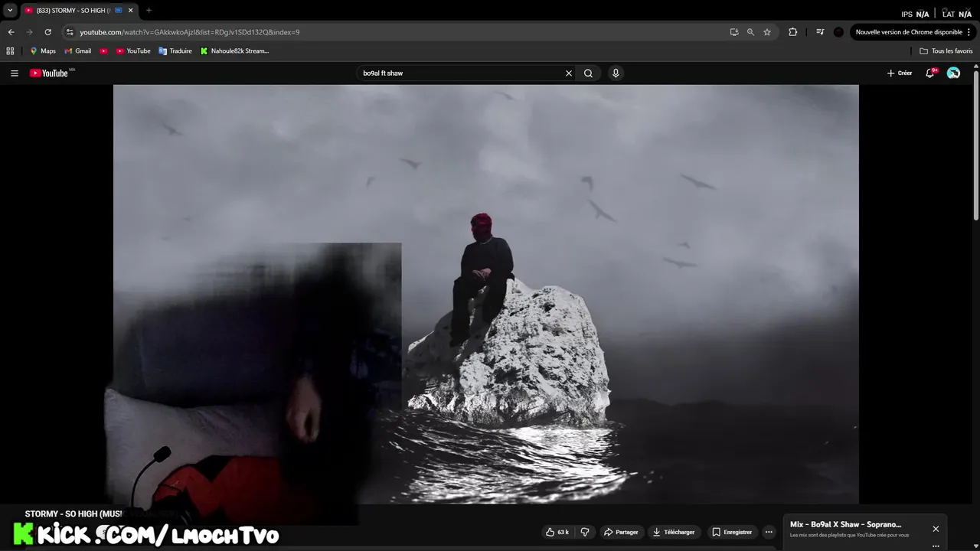Click the site information icon in address bar

[x=70, y=32]
